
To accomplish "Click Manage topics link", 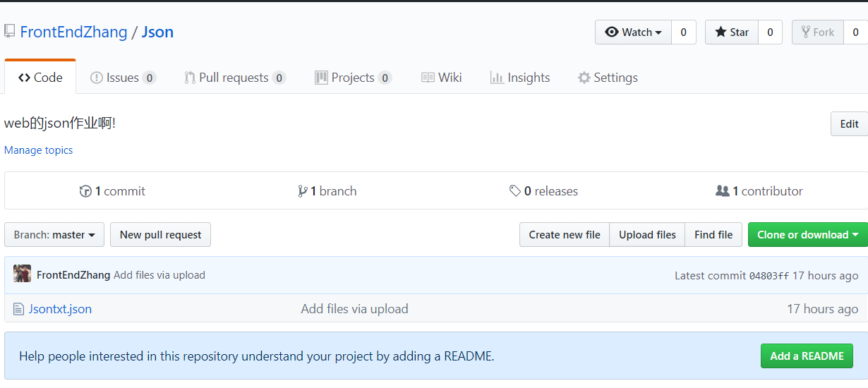I will 39,150.
